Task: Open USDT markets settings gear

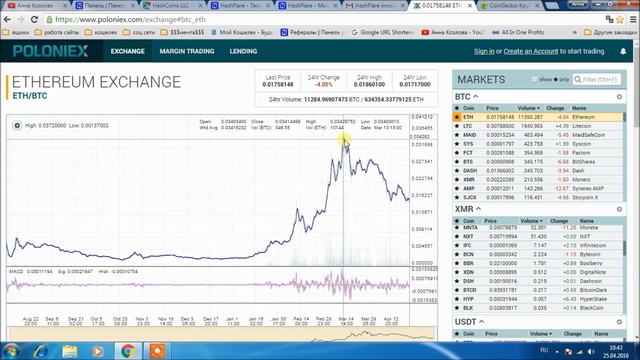Action: click(x=619, y=322)
